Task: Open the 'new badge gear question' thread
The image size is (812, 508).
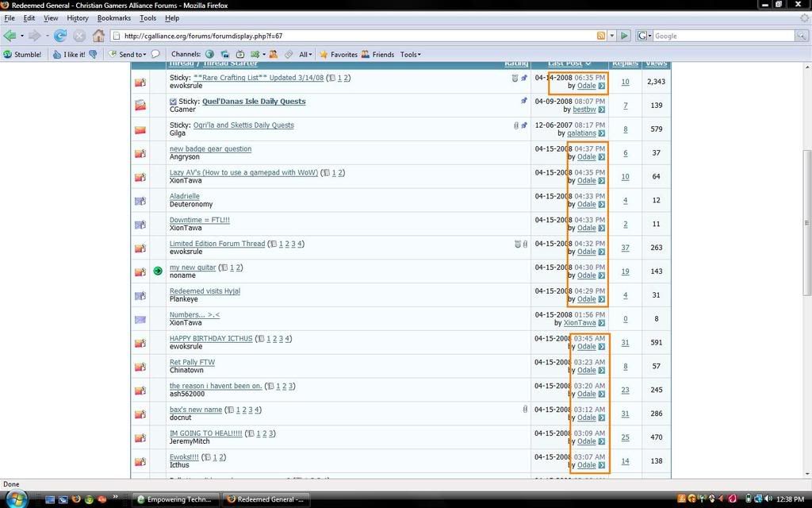Action: tap(210, 149)
